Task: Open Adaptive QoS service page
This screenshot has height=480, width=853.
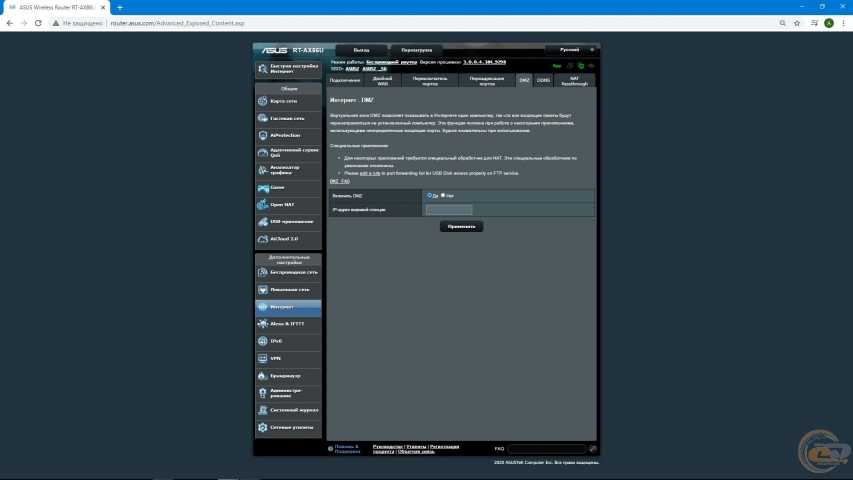Action: [x=288, y=152]
